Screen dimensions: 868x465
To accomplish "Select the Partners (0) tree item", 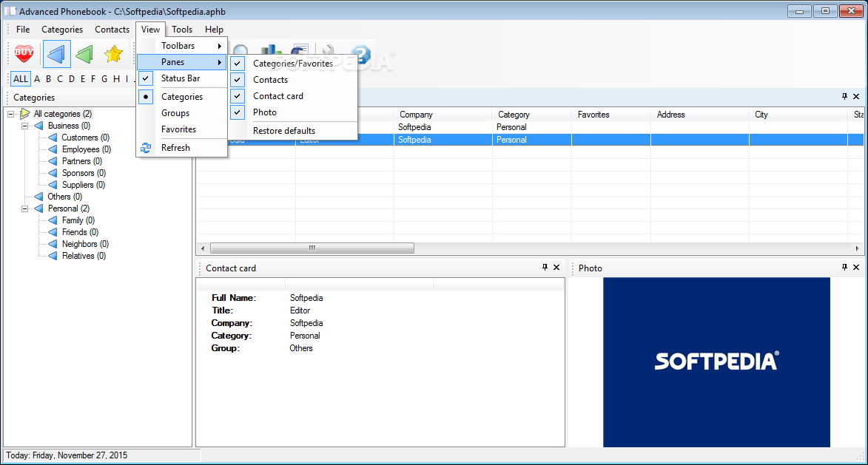I will coord(82,161).
